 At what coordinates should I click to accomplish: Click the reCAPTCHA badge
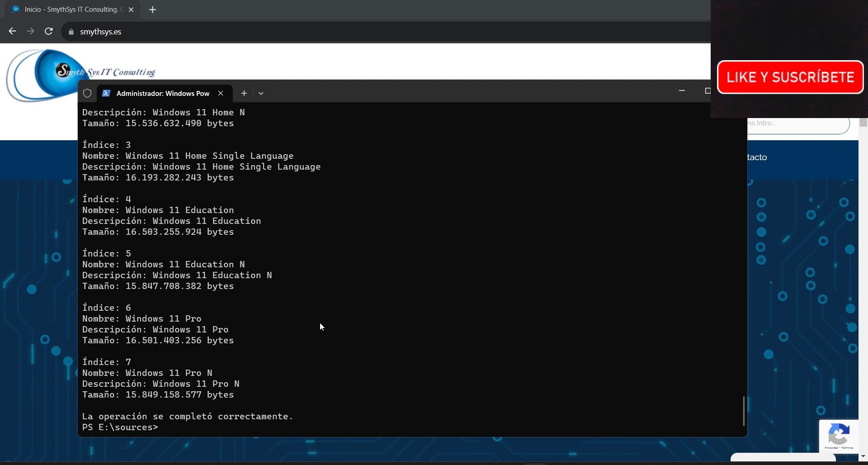coord(839,436)
